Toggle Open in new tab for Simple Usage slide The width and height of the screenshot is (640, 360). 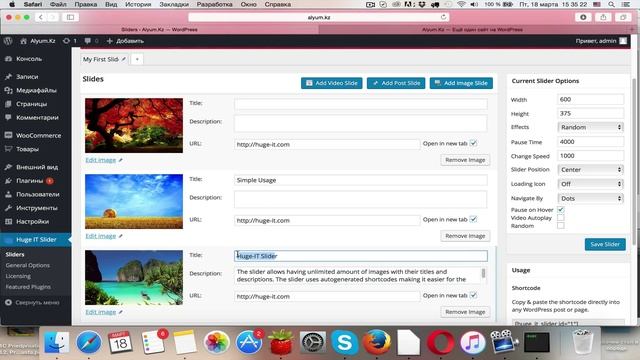pos(473,219)
